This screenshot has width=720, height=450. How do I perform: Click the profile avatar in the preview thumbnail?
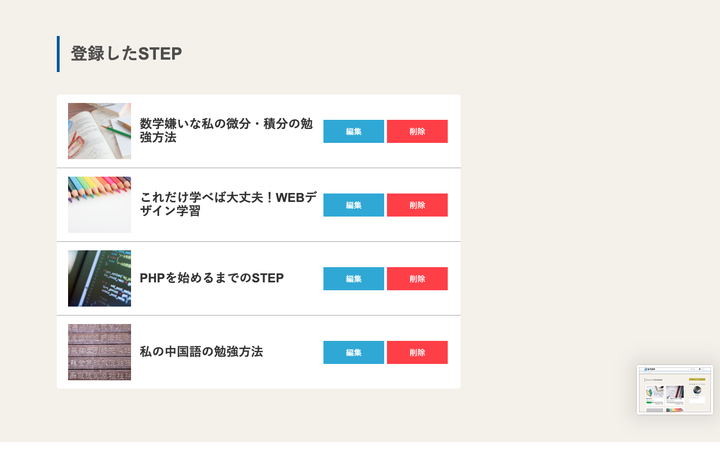pos(697,390)
